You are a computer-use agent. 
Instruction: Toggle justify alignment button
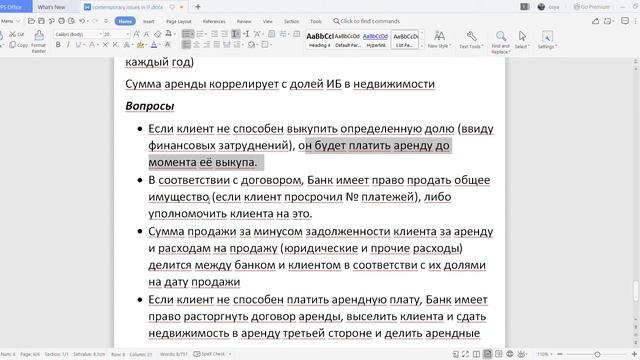click(x=216, y=44)
